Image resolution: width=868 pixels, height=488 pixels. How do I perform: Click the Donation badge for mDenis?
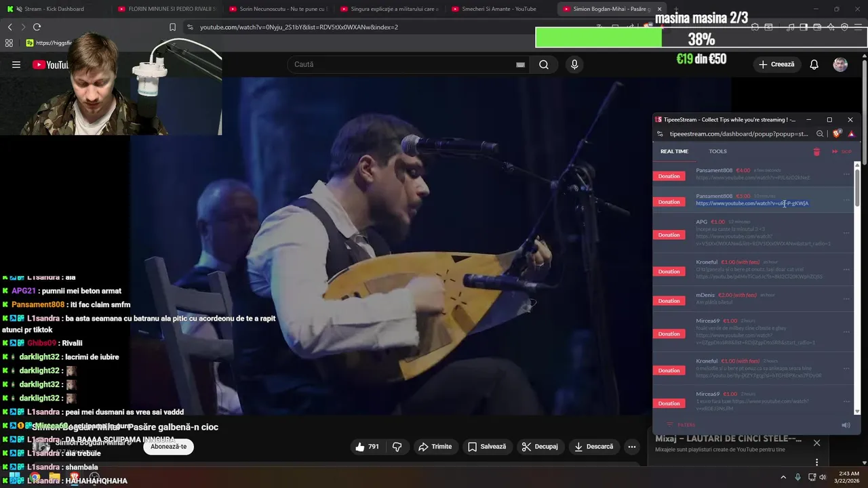click(x=669, y=301)
